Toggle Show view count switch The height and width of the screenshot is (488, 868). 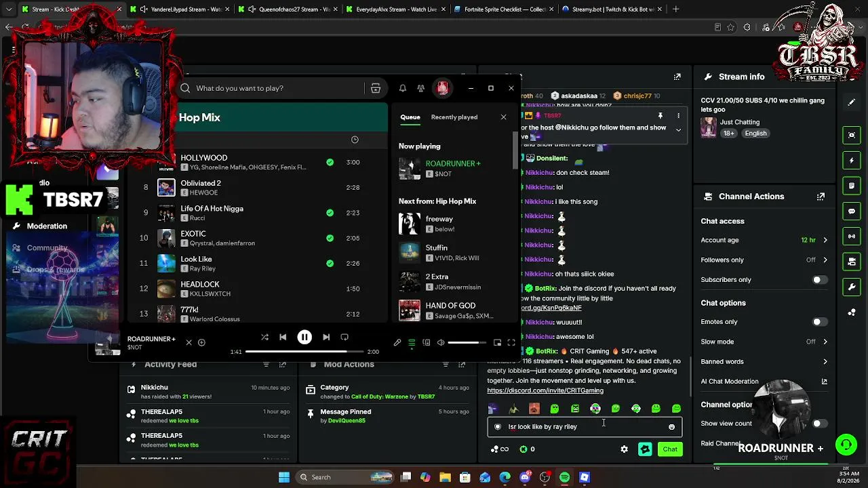tap(819, 424)
